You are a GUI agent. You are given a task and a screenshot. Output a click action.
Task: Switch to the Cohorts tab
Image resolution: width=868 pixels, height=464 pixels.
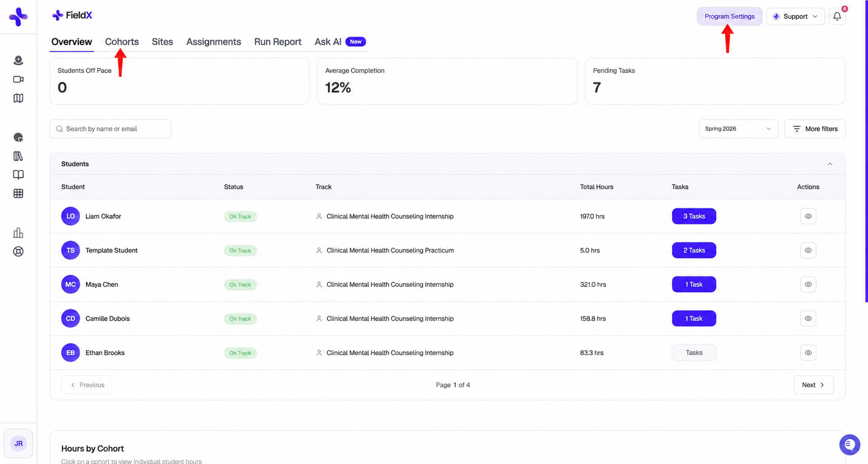[121, 41]
